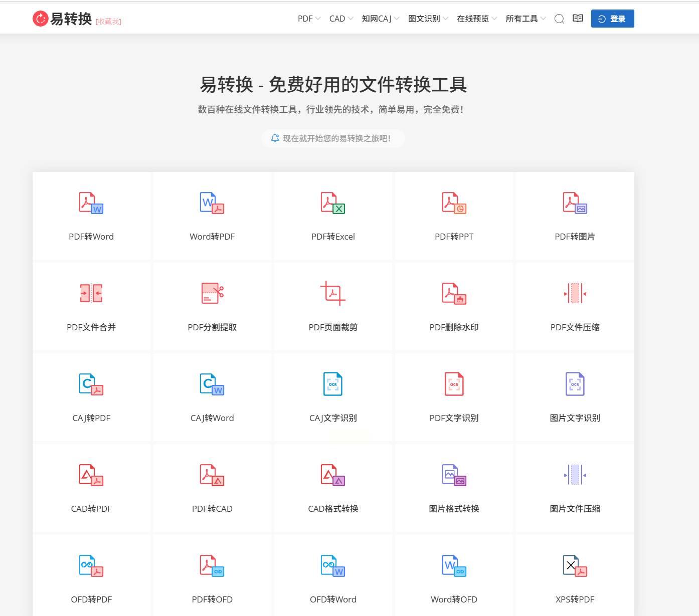Expand the PDF dropdown menu

pyautogui.click(x=309, y=19)
